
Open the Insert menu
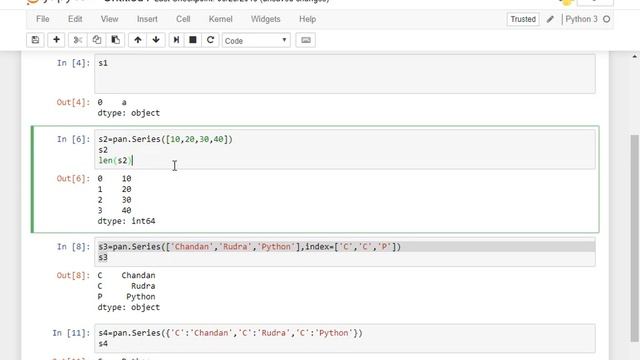147,19
